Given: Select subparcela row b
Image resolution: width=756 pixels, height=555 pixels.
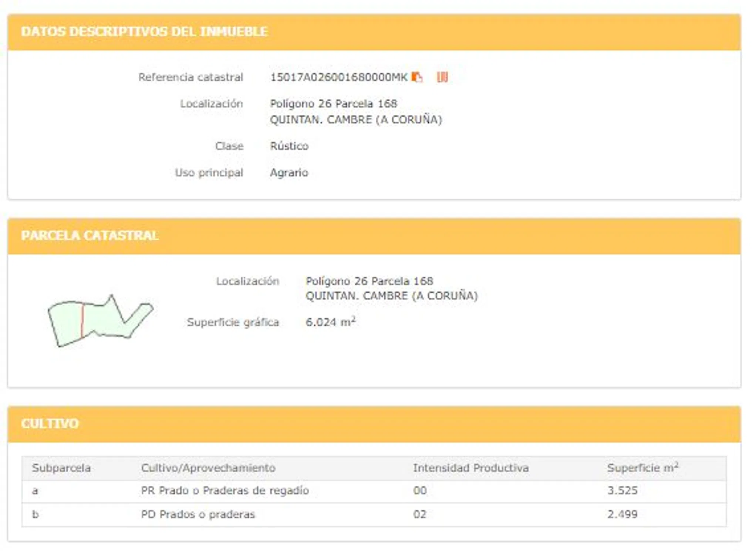Looking at the screenshot, I should pyautogui.click(x=35, y=515).
